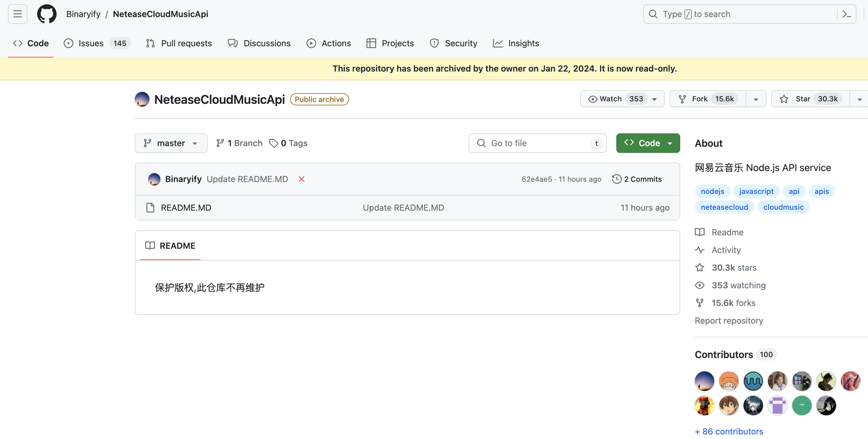The height and width of the screenshot is (439, 868).
Task: Click Report repository link
Action: (729, 321)
